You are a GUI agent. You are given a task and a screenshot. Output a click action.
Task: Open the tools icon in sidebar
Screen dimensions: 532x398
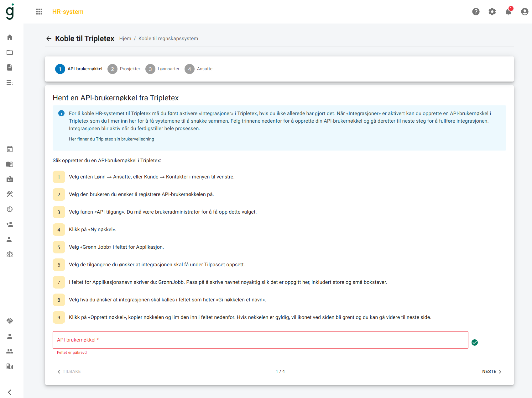click(10, 194)
